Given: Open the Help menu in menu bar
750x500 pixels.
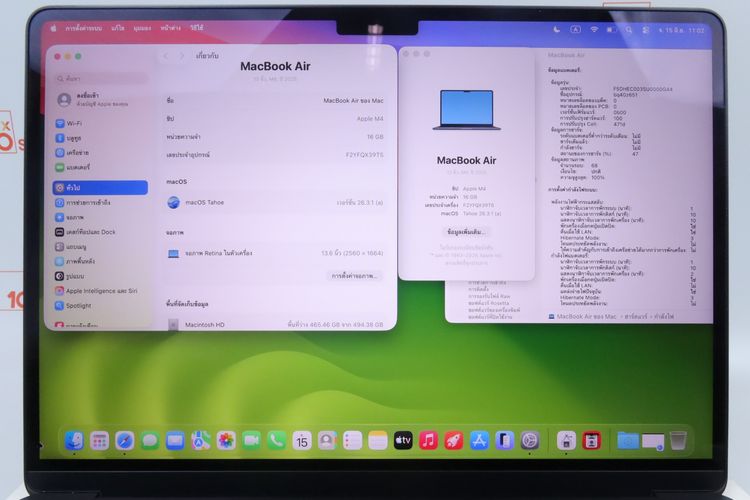Looking at the screenshot, I should 197,28.
